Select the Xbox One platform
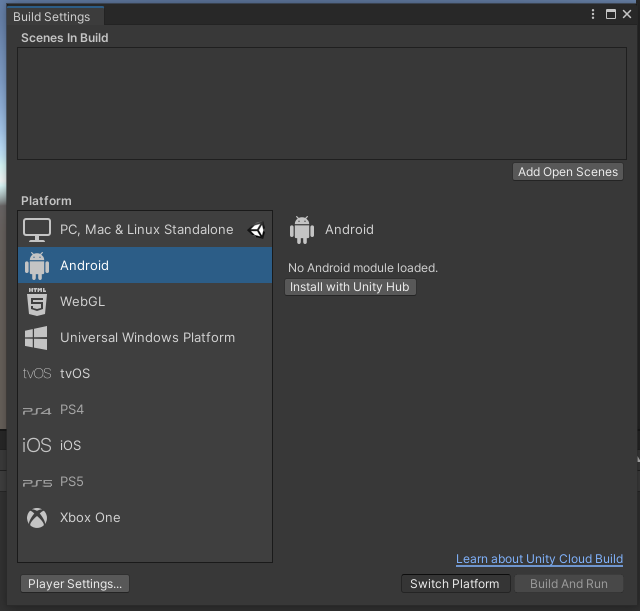The height and width of the screenshot is (611, 640). tap(145, 518)
